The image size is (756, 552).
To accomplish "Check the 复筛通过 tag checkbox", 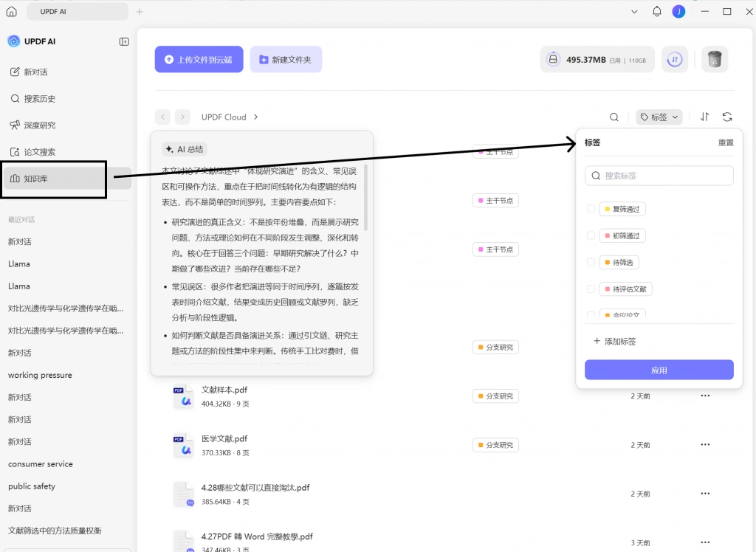I will coord(591,209).
